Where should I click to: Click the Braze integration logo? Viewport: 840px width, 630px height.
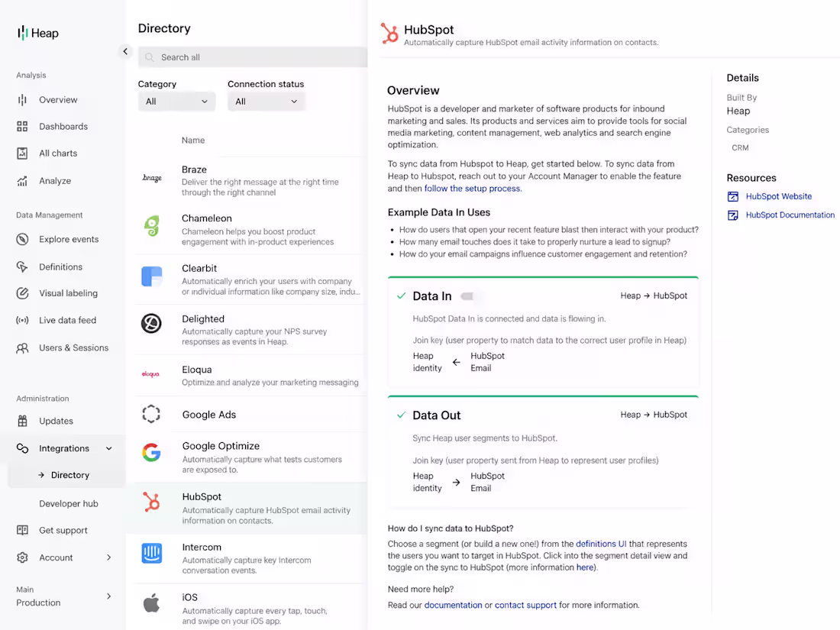152,178
